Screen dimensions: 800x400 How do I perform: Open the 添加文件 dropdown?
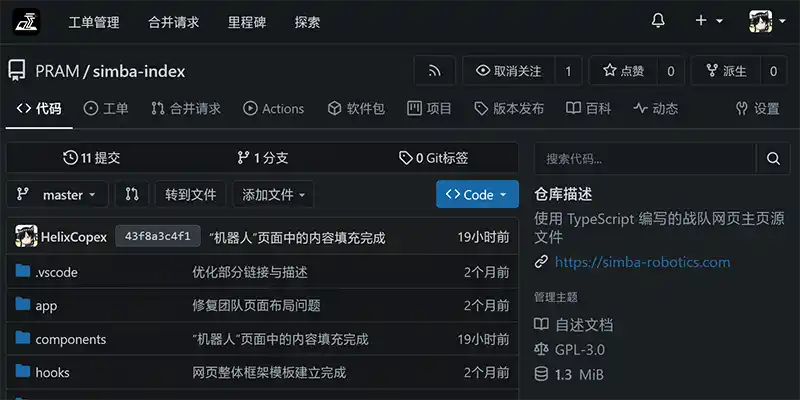point(273,194)
